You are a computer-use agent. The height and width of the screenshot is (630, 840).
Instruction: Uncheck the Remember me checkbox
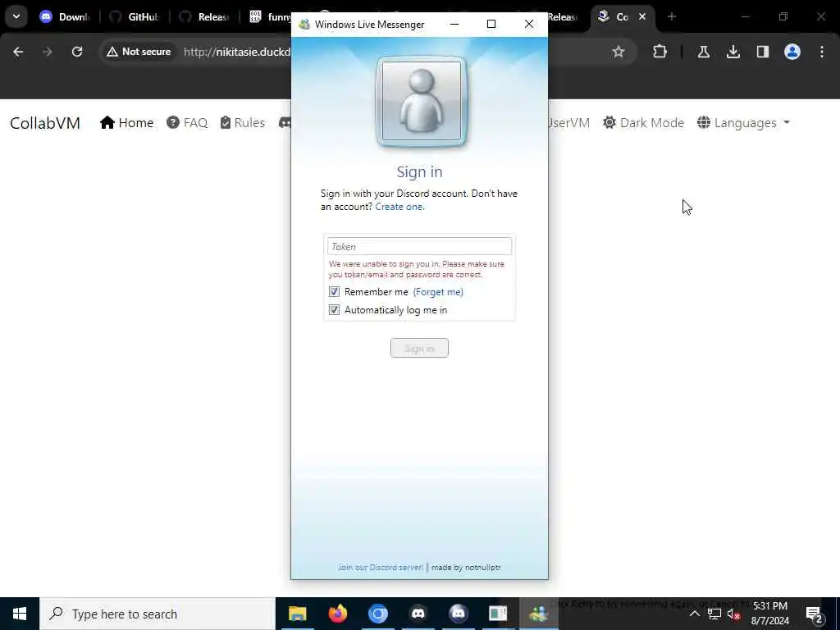click(x=335, y=292)
